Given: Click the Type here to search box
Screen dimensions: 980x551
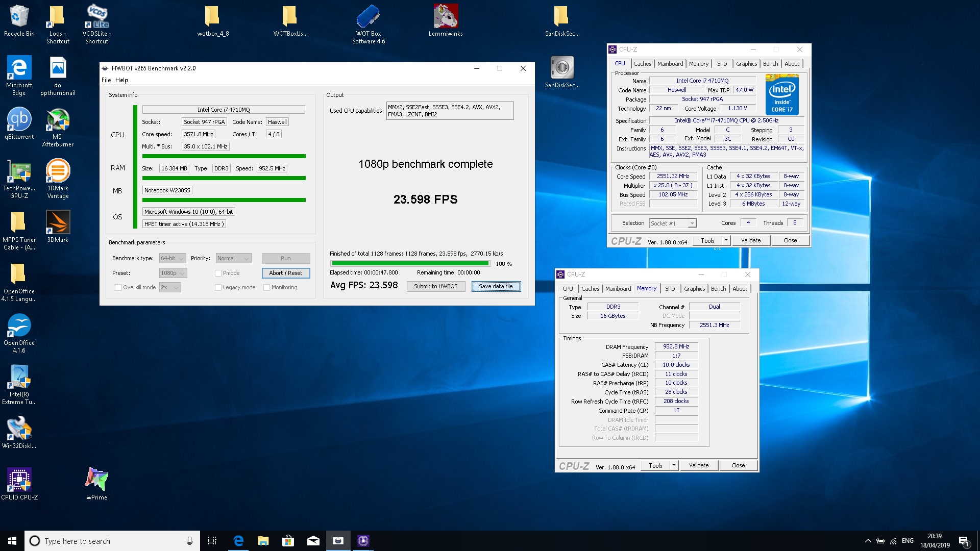Looking at the screenshot, I should point(112,541).
